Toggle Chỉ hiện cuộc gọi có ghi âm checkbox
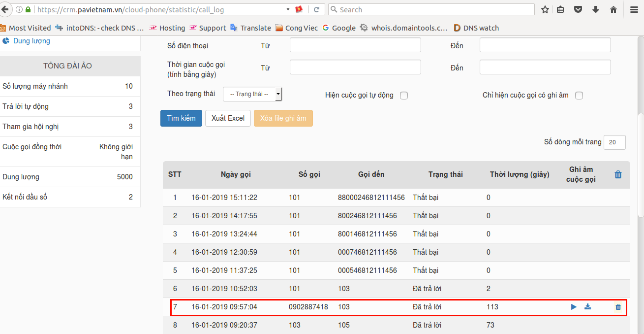Image resolution: width=644 pixels, height=334 pixels. pos(579,96)
